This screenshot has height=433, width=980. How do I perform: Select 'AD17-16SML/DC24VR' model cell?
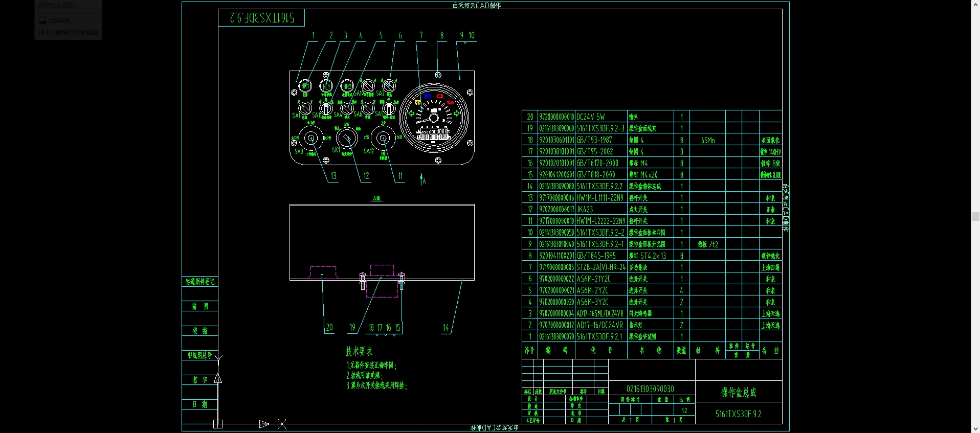(x=600, y=313)
